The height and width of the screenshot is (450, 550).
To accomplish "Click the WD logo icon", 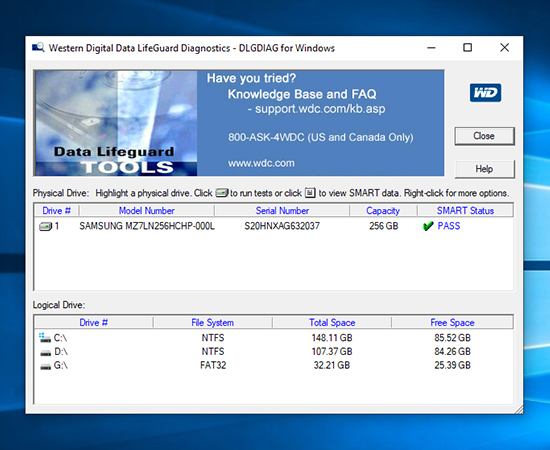I will [485, 93].
